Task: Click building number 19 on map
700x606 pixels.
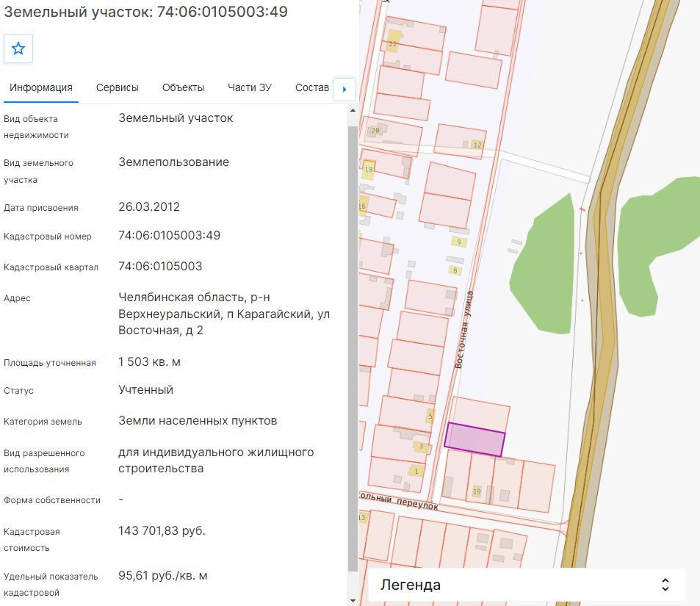Action: pyautogui.click(x=477, y=491)
